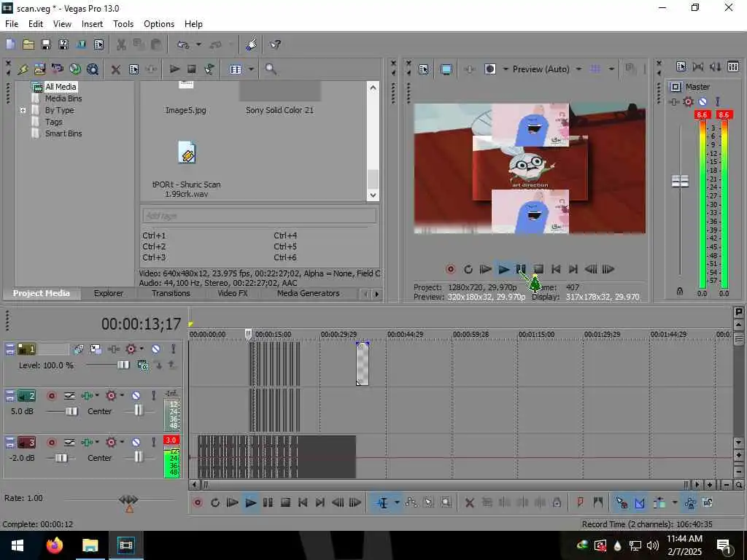
Task: Click Play in the video preview transport
Action: coord(503,269)
